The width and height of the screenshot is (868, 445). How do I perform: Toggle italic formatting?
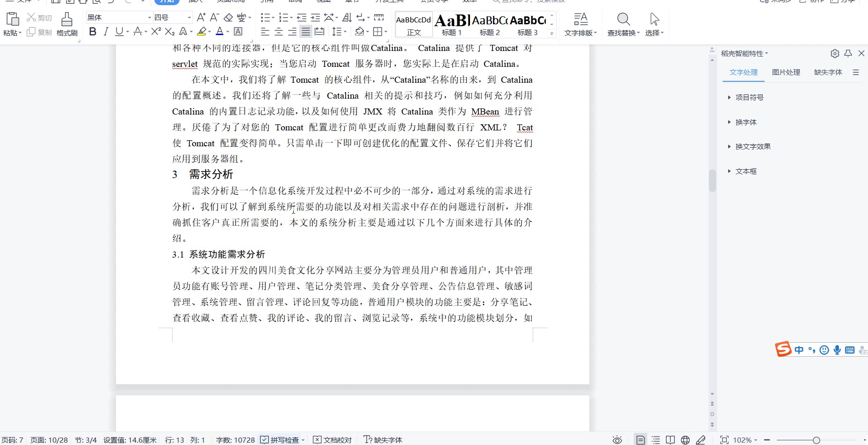pyautogui.click(x=106, y=32)
